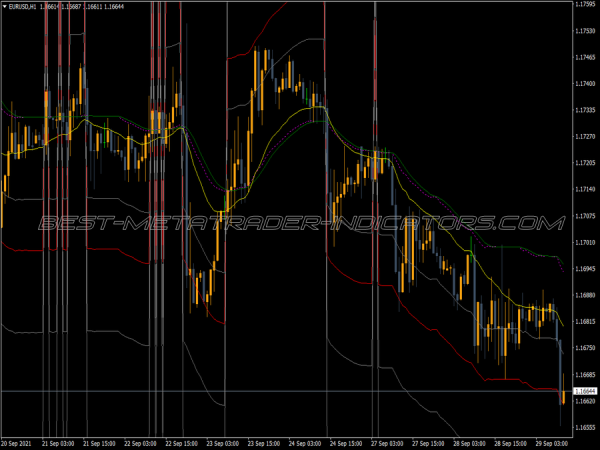Click the 29 Sep 03:00 time label

pyautogui.click(x=552, y=444)
